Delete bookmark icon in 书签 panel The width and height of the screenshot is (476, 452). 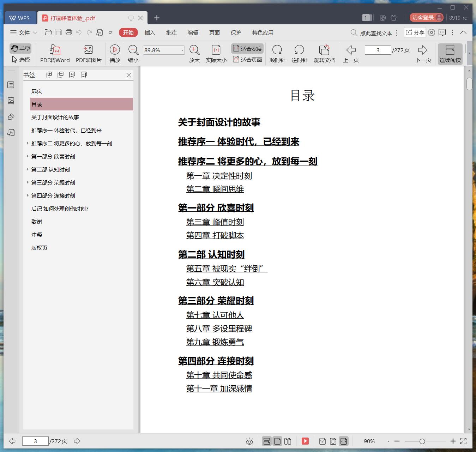84,74
